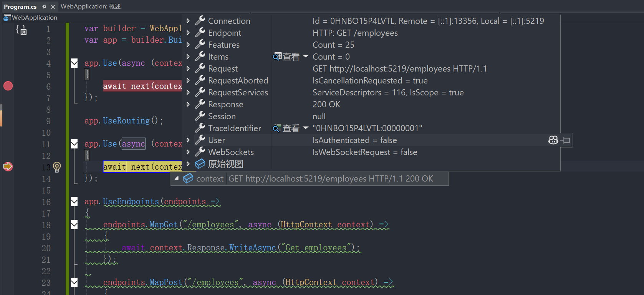
Task: Click the braces icon beside line 1
Action: coord(21,30)
